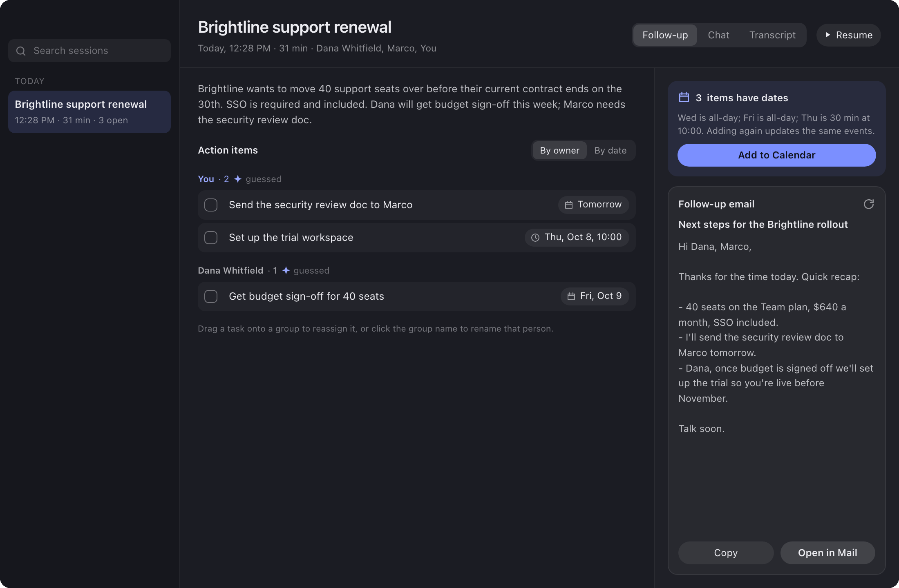Open the Chat tab

pos(718,35)
